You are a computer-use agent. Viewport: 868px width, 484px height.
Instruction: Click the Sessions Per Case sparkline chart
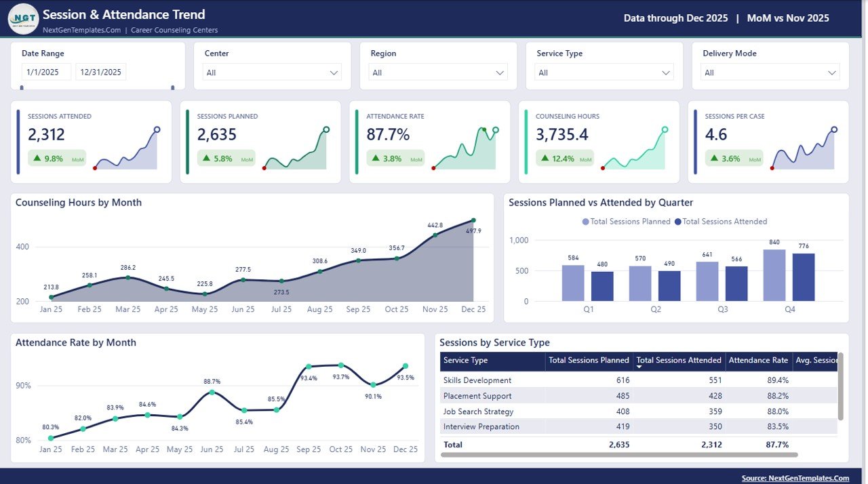(x=804, y=148)
